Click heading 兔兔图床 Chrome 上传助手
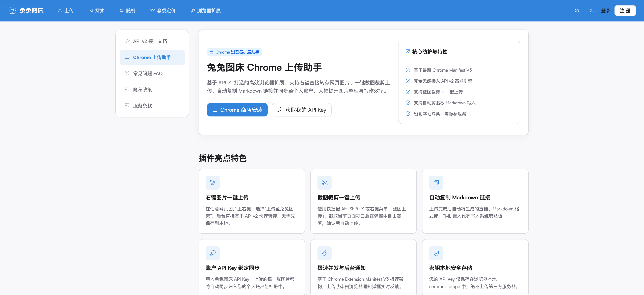The height and width of the screenshot is (295, 644). tap(264, 67)
